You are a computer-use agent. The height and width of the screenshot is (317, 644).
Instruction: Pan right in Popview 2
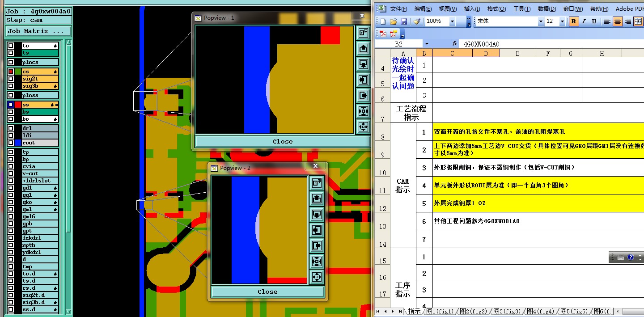pos(317,245)
